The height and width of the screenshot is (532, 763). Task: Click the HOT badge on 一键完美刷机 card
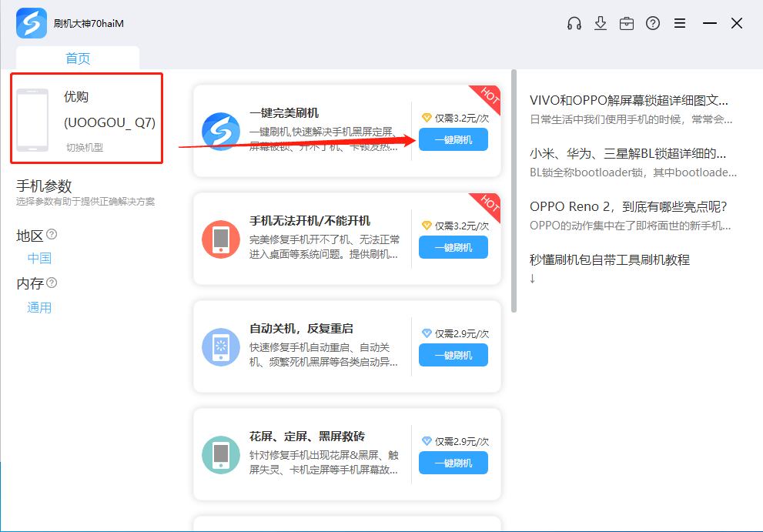487,98
